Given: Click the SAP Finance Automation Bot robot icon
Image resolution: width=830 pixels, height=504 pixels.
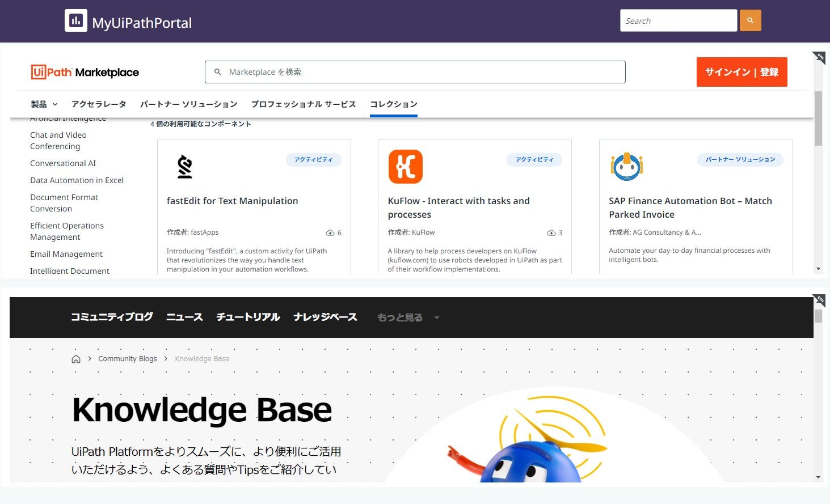Looking at the screenshot, I should (626, 166).
